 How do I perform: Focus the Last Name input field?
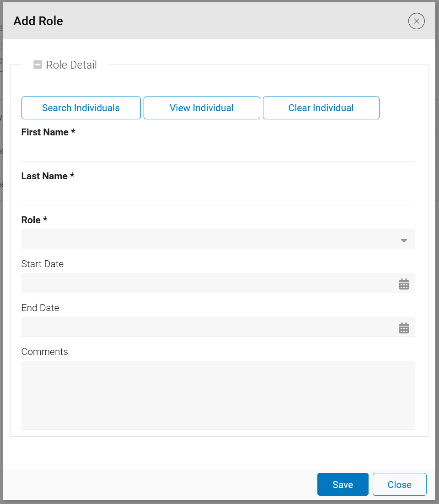click(x=218, y=195)
